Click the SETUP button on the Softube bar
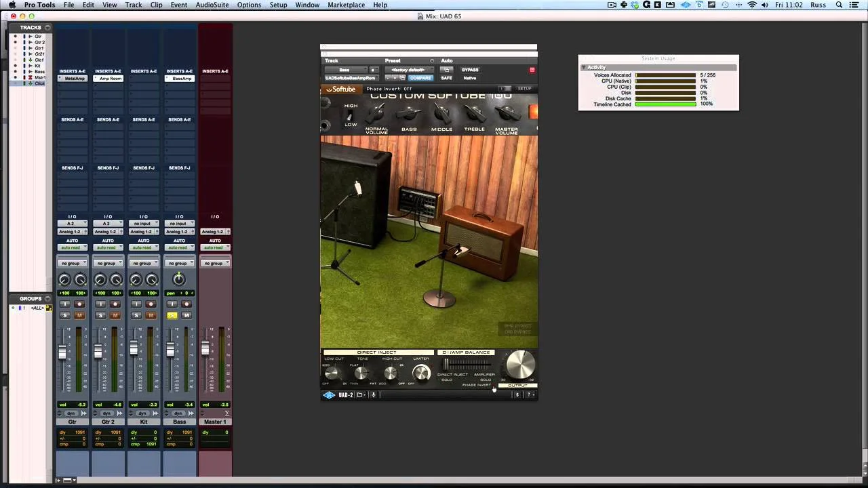 524,88
